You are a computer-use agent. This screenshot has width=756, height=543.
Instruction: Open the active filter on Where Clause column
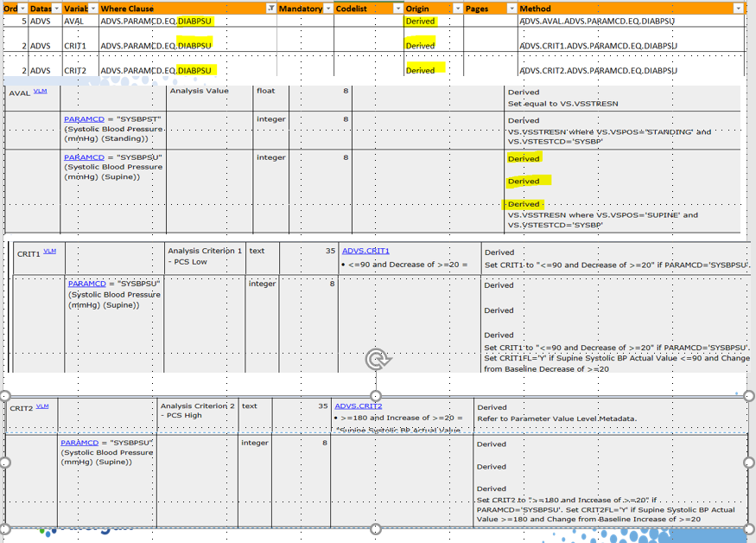271,9
